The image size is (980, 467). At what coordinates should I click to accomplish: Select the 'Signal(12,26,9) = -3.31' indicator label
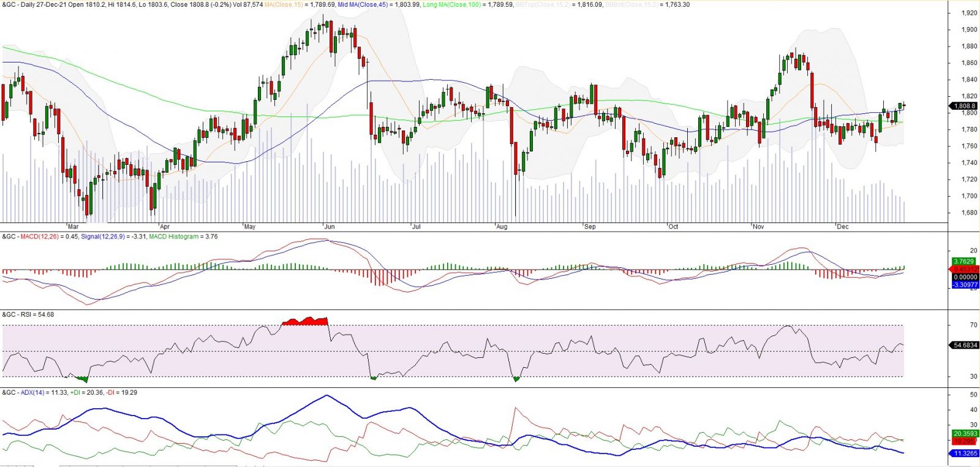coord(113,237)
